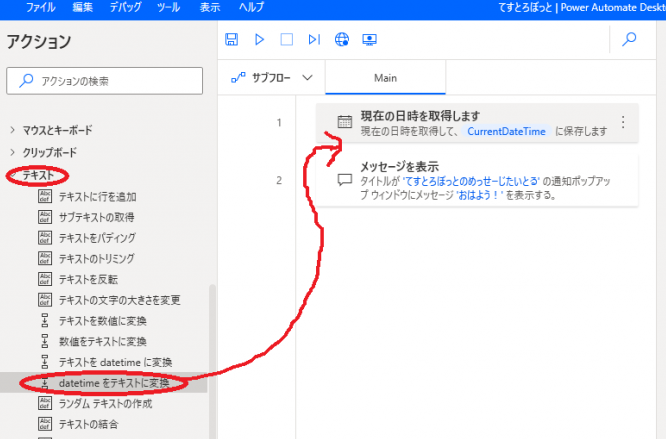Collapse the テキスト category
The height and width of the screenshot is (439, 666).
click(x=38, y=176)
